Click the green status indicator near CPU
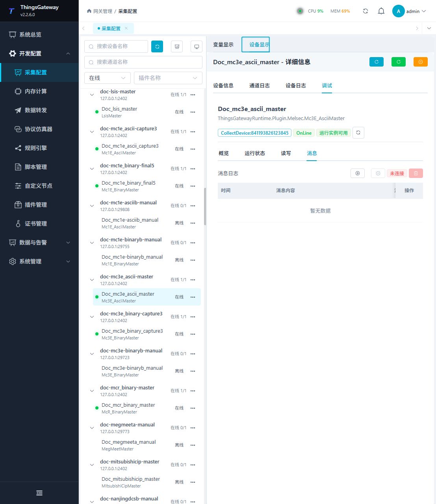436x504 pixels. pyautogui.click(x=300, y=11)
